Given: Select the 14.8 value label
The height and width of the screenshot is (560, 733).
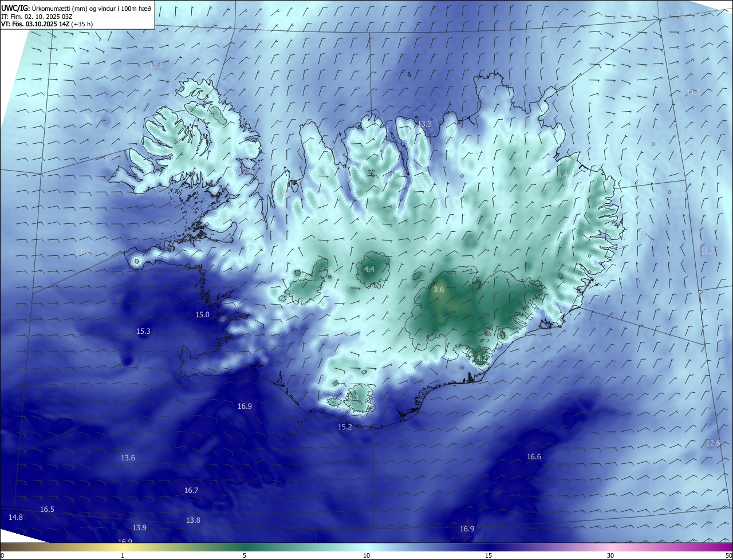Looking at the screenshot, I should tap(16, 517).
